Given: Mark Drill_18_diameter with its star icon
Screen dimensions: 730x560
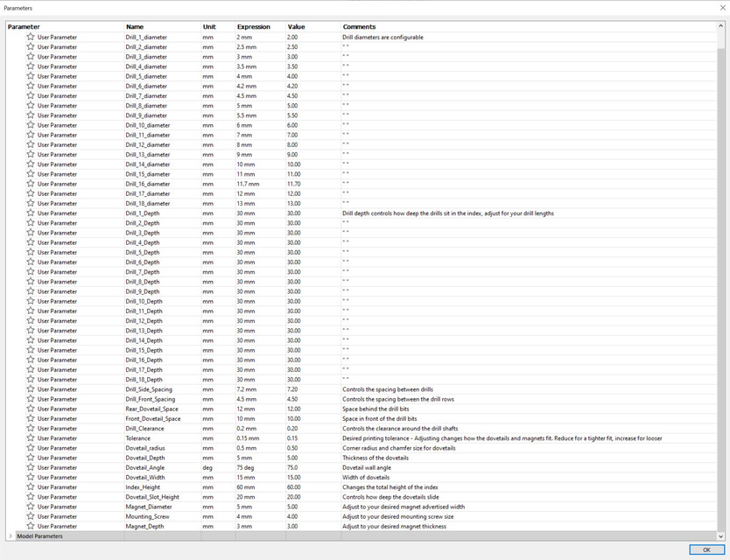Looking at the screenshot, I should pos(31,204).
